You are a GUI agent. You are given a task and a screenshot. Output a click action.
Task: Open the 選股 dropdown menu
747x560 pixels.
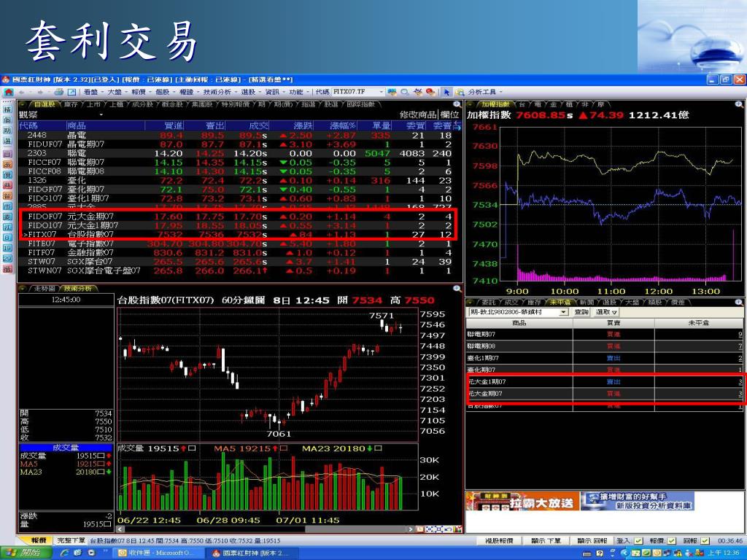coord(251,92)
